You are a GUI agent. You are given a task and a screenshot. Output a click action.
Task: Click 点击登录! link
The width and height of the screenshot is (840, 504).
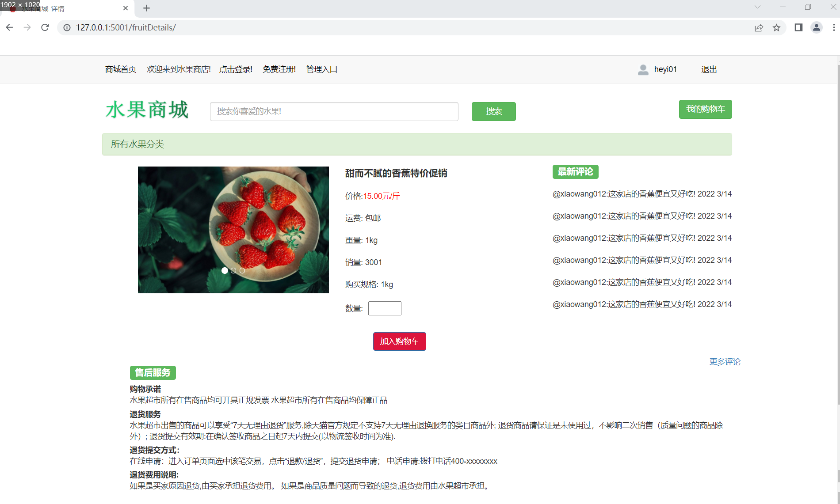pyautogui.click(x=236, y=69)
